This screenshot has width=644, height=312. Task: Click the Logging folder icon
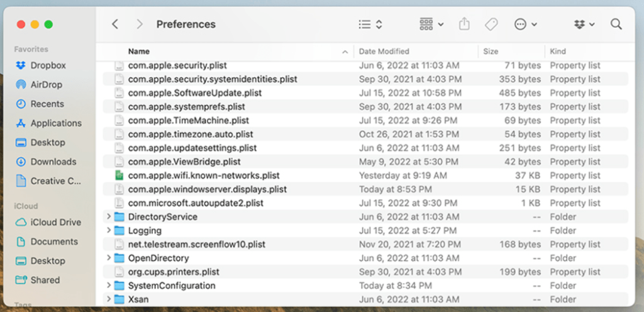(x=119, y=231)
